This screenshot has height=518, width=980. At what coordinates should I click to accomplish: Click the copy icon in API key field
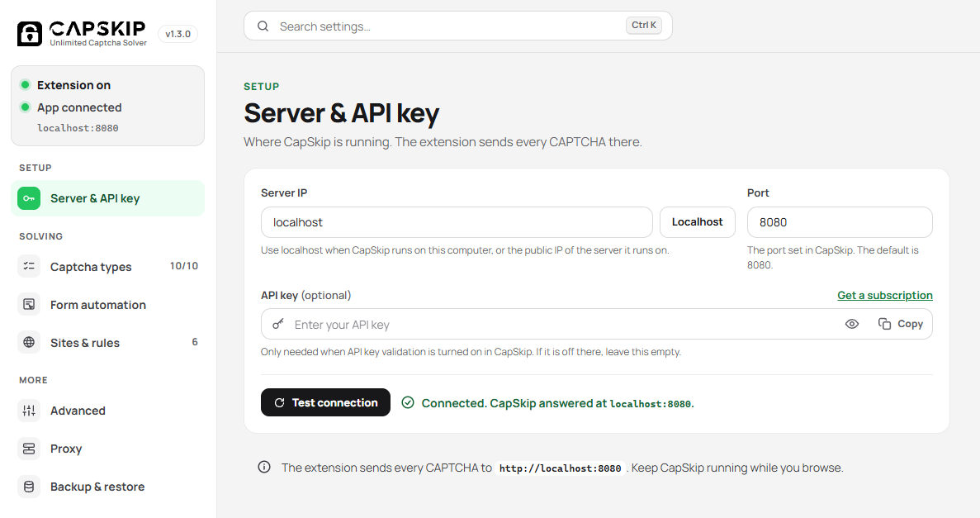pos(884,324)
